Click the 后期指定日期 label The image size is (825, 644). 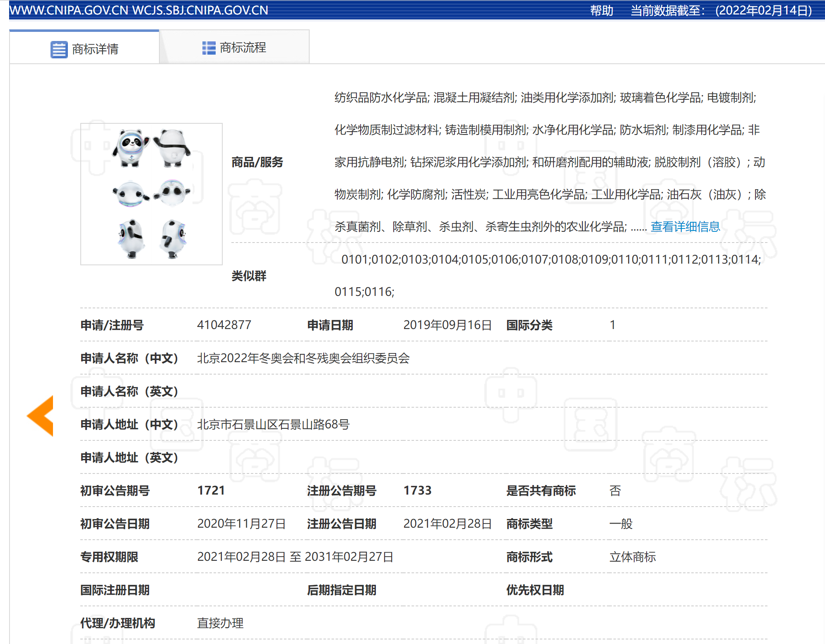pos(342,590)
